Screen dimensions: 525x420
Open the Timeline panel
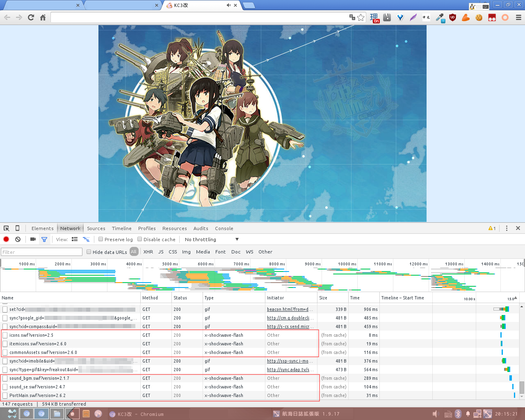[122, 228]
